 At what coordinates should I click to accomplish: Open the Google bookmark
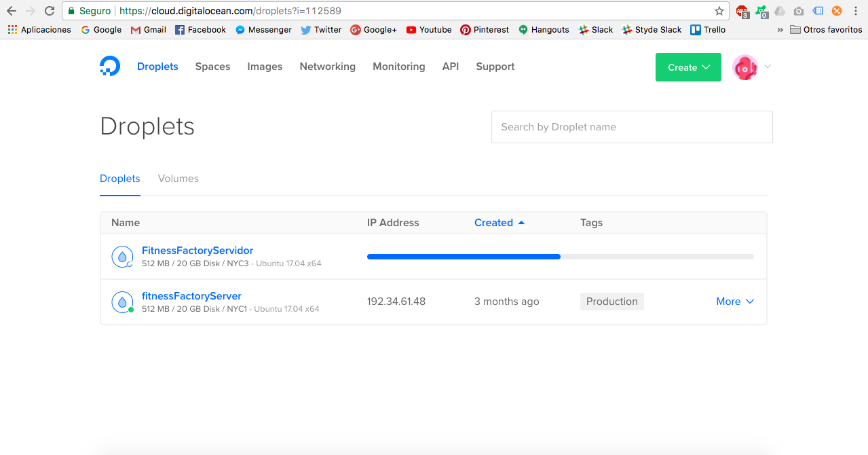pos(101,30)
